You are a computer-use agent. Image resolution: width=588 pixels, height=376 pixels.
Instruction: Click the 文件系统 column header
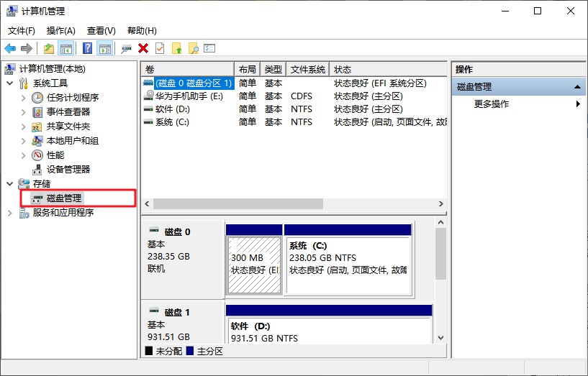[x=308, y=69]
